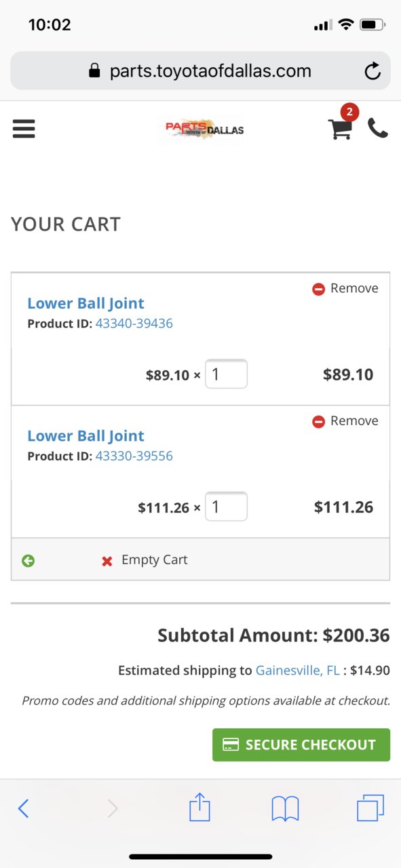
Task: Open the shopping cart icon
Action: coord(341,127)
